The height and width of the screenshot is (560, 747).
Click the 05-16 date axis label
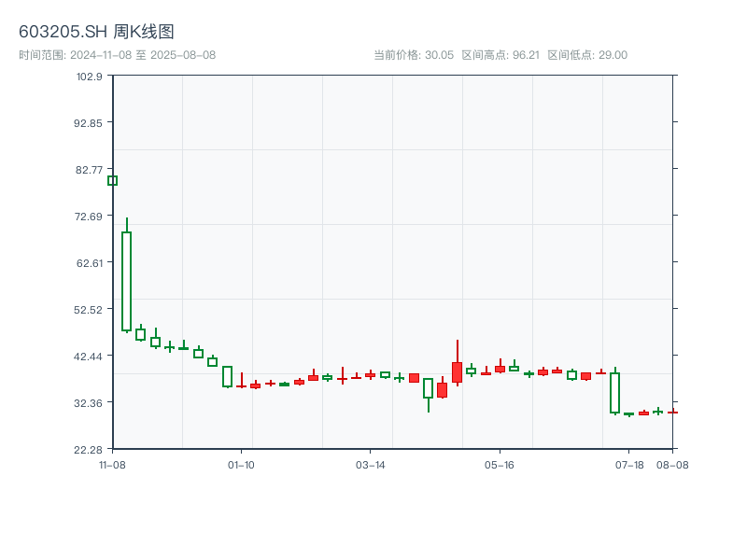[500, 464]
